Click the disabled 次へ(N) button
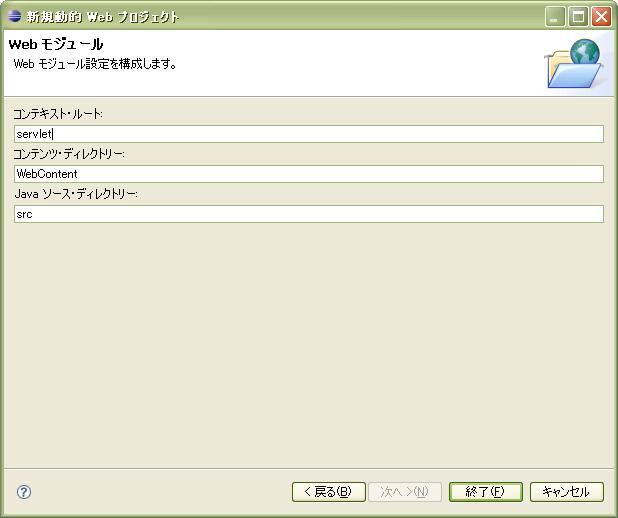The height and width of the screenshot is (518, 618). [404, 492]
